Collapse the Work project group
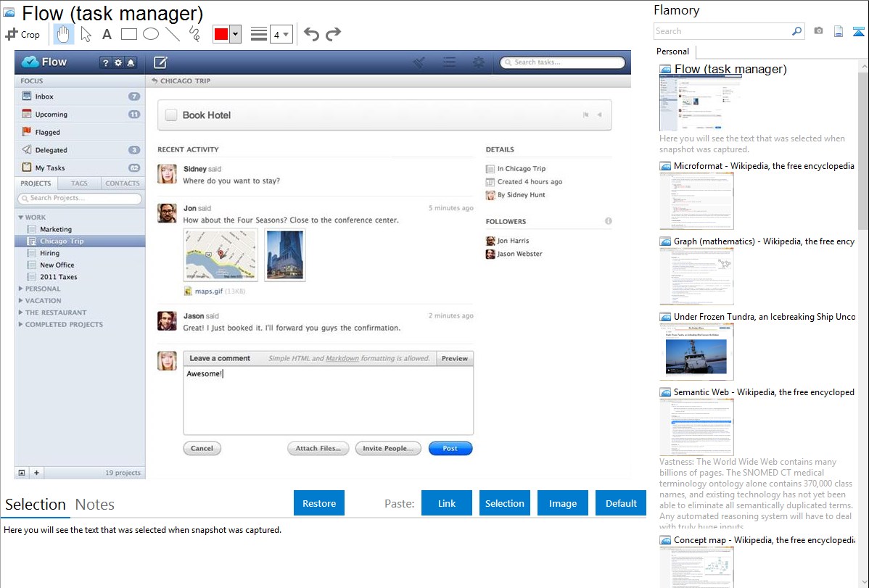The width and height of the screenshot is (869, 588). (20, 218)
